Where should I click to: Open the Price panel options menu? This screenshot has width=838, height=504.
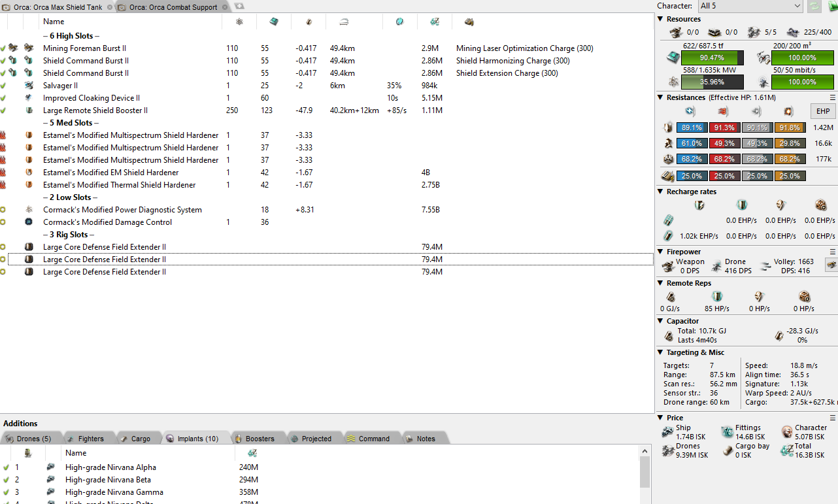(833, 418)
